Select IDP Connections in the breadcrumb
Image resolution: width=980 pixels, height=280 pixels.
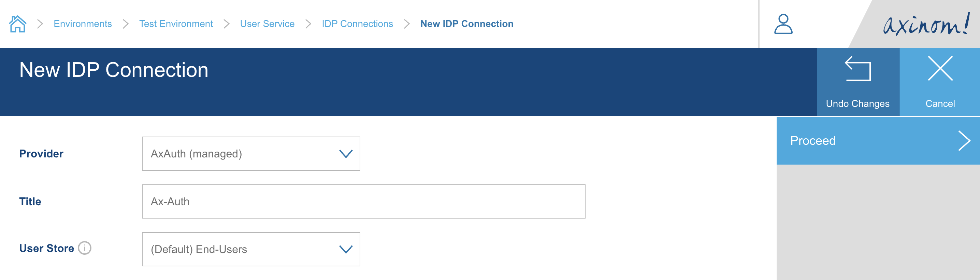[x=357, y=24]
